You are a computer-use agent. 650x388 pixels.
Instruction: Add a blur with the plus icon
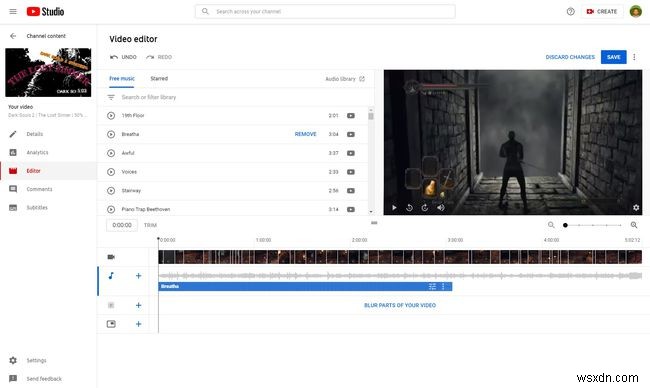[x=138, y=306]
